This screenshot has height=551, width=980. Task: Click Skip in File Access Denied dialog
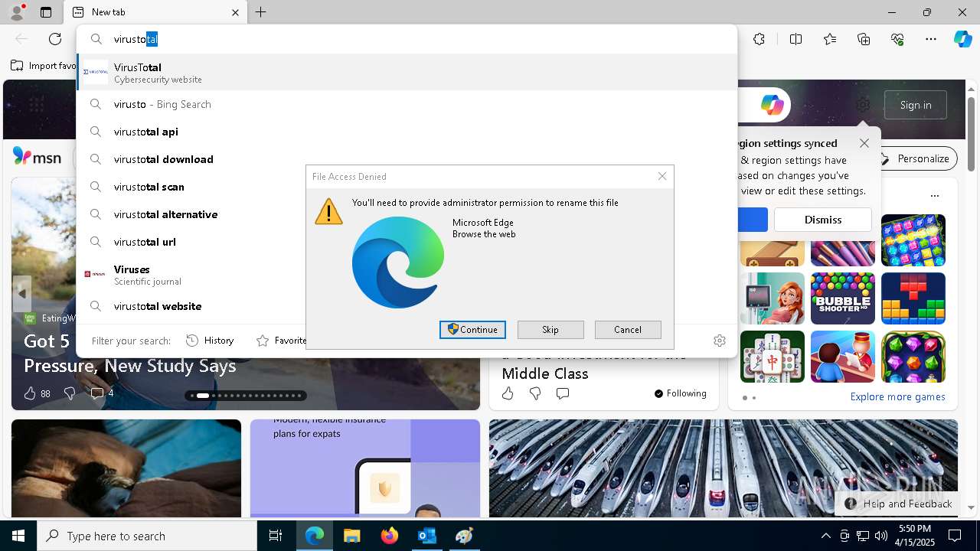tap(550, 330)
